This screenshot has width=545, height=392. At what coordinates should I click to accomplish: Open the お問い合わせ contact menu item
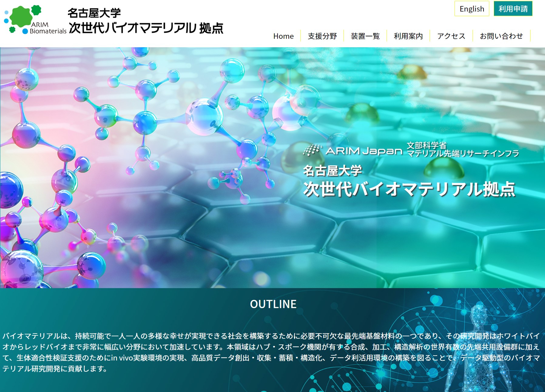501,36
